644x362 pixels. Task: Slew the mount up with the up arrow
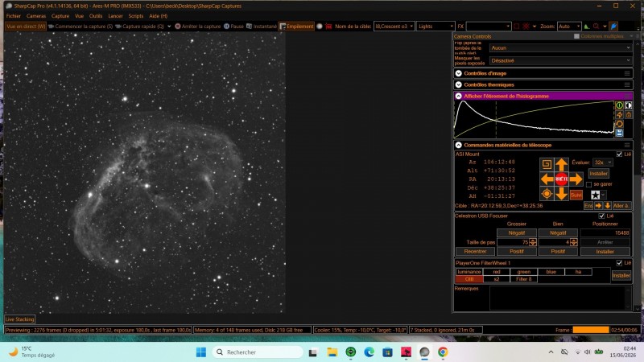561,165
